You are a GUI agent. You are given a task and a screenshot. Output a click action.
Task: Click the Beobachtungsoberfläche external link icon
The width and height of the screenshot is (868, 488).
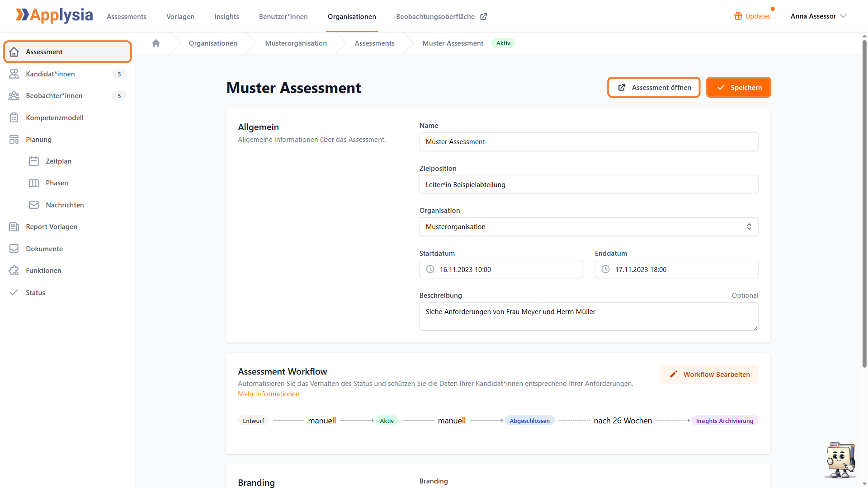click(484, 16)
